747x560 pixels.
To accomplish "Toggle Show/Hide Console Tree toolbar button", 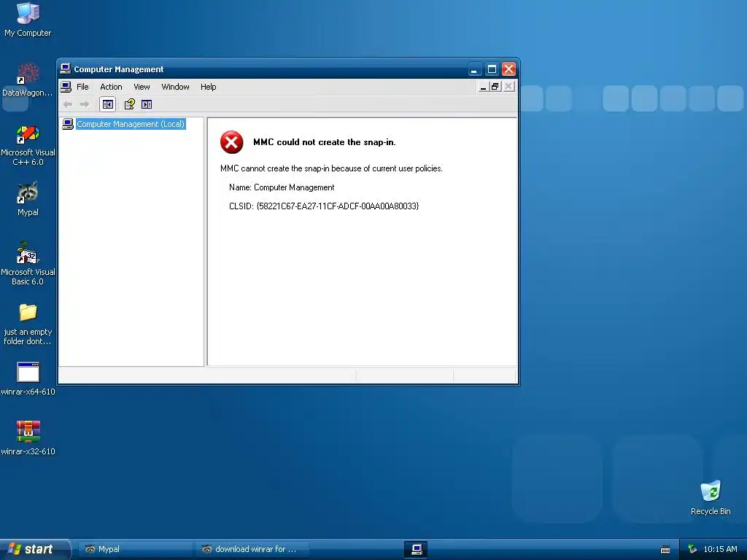I will (108, 104).
